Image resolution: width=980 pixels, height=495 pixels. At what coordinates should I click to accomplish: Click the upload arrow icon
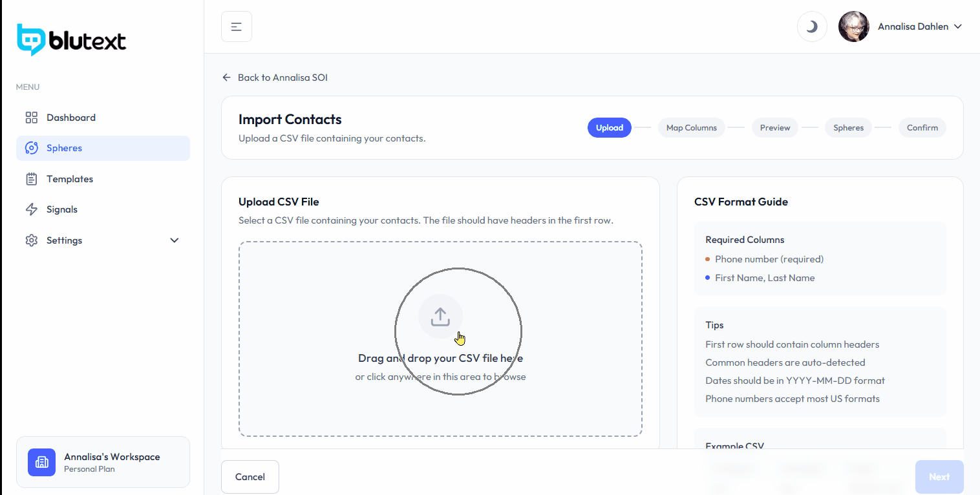pyautogui.click(x=440, y=317)
